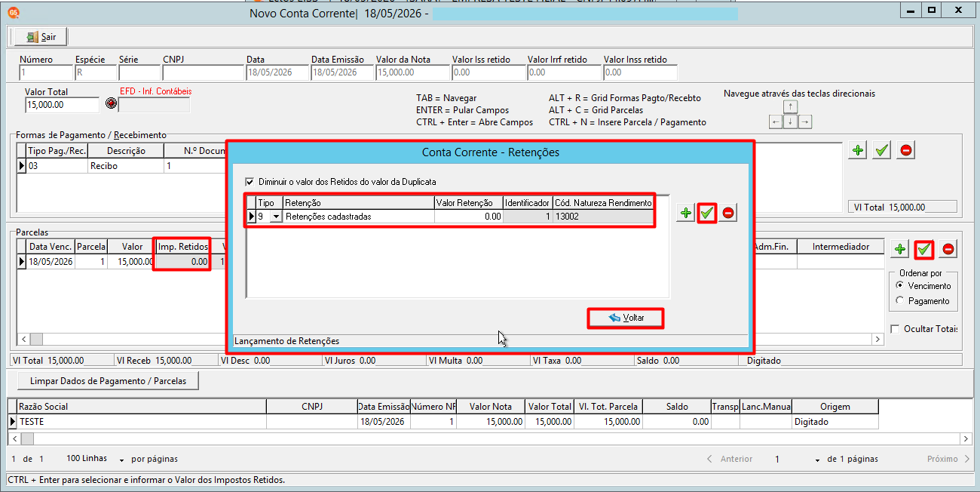Add a parcela with the green plus
The height and width of the screenshot is (492, 980).
(x=900, y=249)
